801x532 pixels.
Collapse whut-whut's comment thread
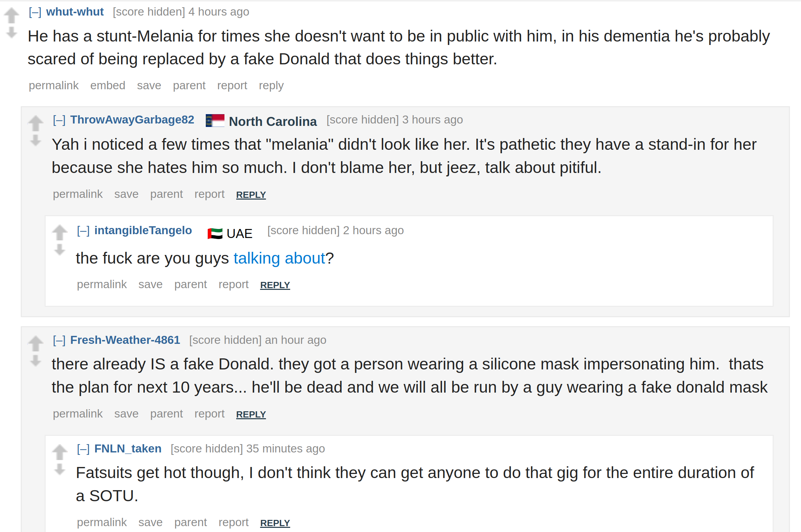coord(35,12)
